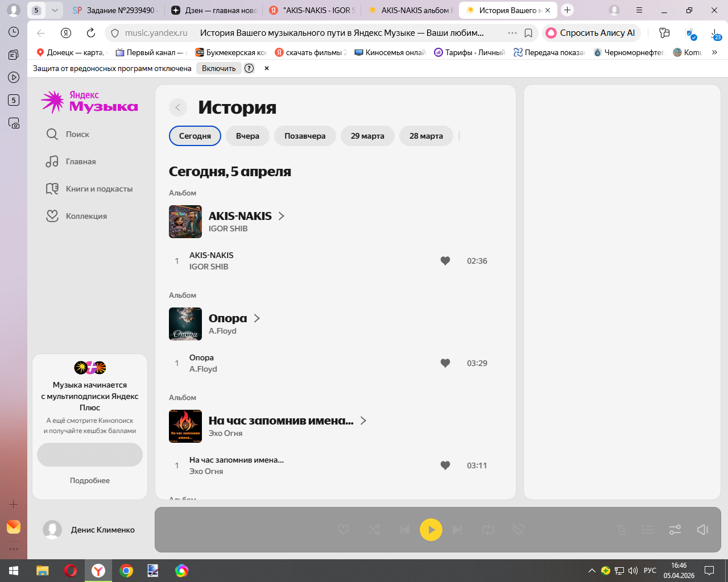This screenshot has width=728, height=582.
Task: Show lyrics from the player bar
Action: coord(621,530)
